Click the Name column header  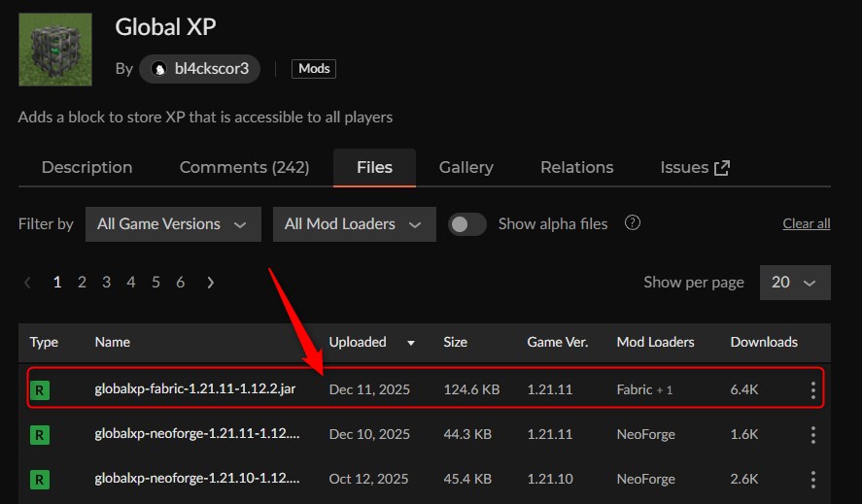(x=112, y=343)
